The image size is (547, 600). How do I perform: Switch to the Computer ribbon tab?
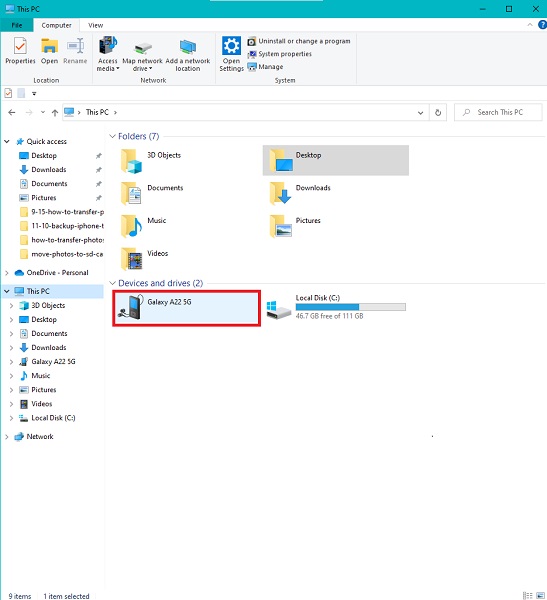pos(56,25)
